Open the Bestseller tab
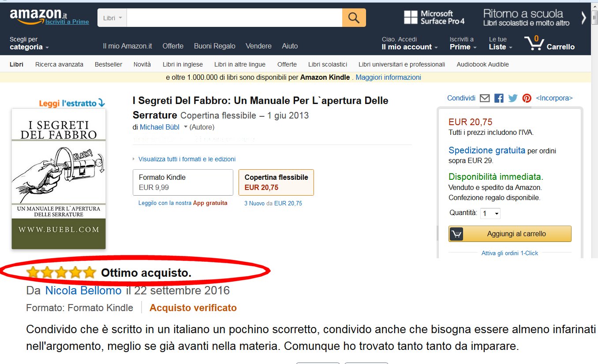 click(x=108, y=64)
